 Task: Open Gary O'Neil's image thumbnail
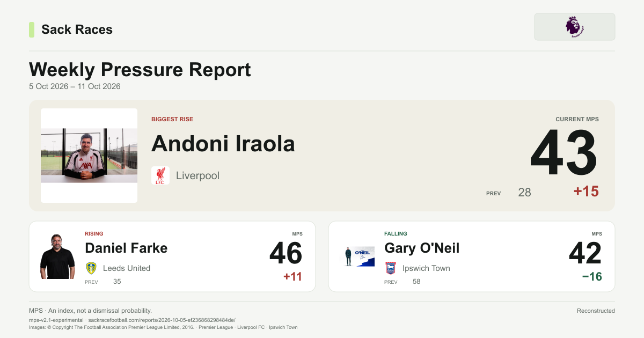357,256
